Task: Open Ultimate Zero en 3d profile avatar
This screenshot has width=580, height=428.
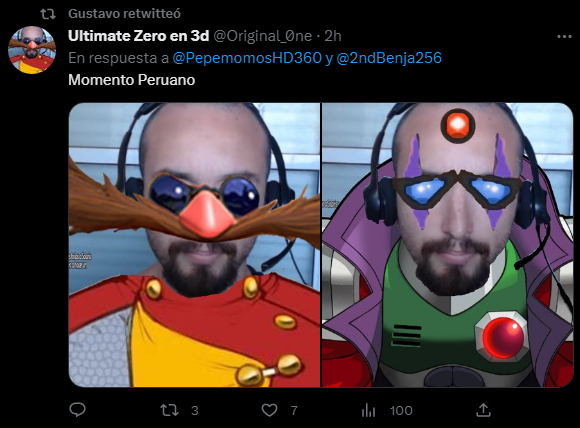Action: pyautogui.click(x=32, y=50)
